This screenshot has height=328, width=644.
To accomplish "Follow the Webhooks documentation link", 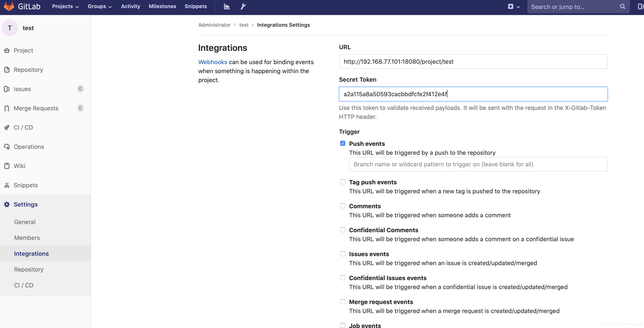I will (213, 62).
